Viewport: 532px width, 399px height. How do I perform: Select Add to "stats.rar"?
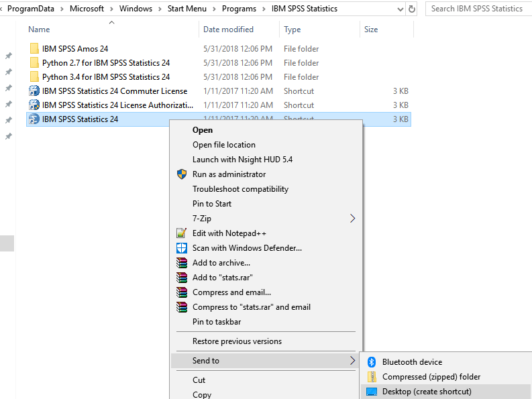[x=223, y=278]
